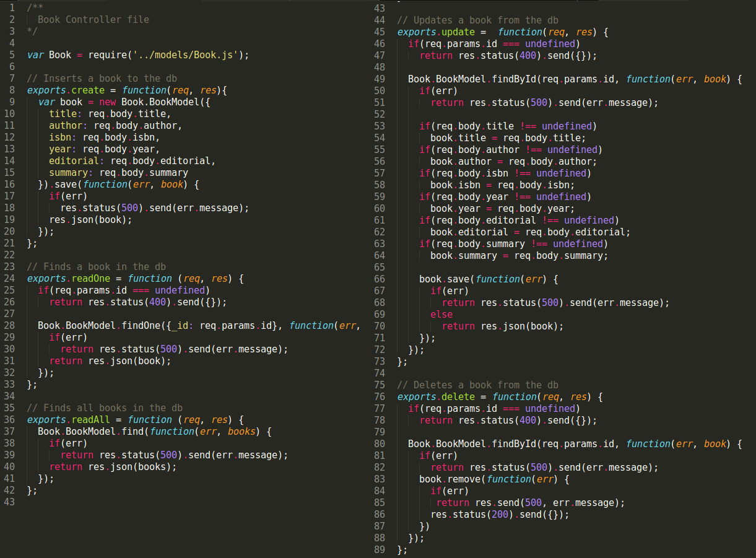Image resolution: width=756 pixels, height=558 pixels.
Task: Click 'res.status(200).send({});' on line 86
Action: (500, 514)
